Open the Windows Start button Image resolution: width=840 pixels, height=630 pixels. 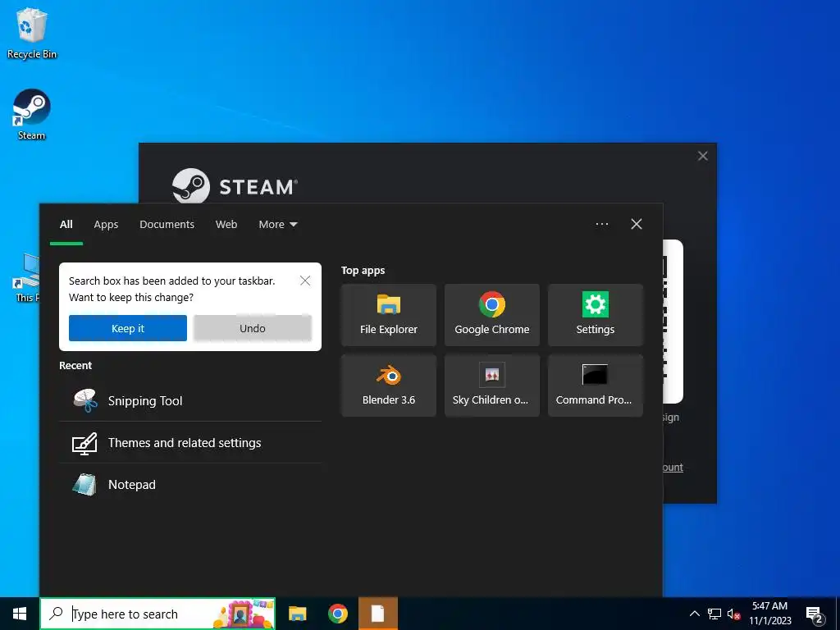[20, 614]
